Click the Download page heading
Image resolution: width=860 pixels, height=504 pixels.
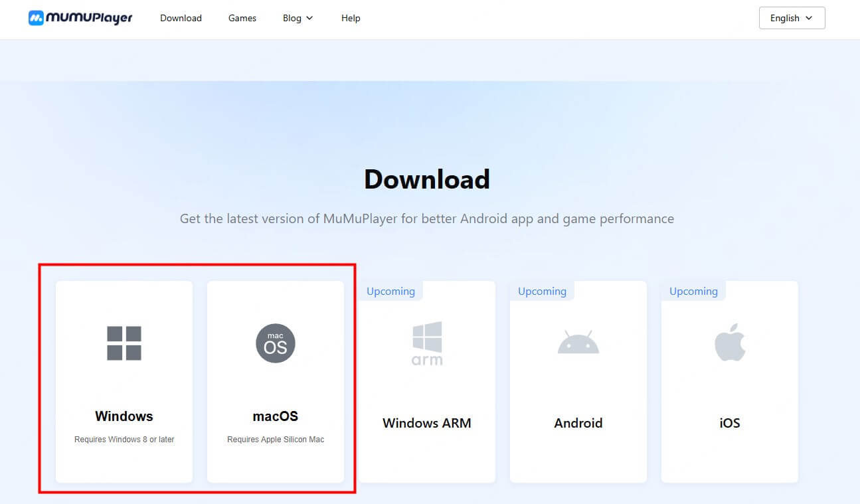pyautogui.click(x=426, y=179)
